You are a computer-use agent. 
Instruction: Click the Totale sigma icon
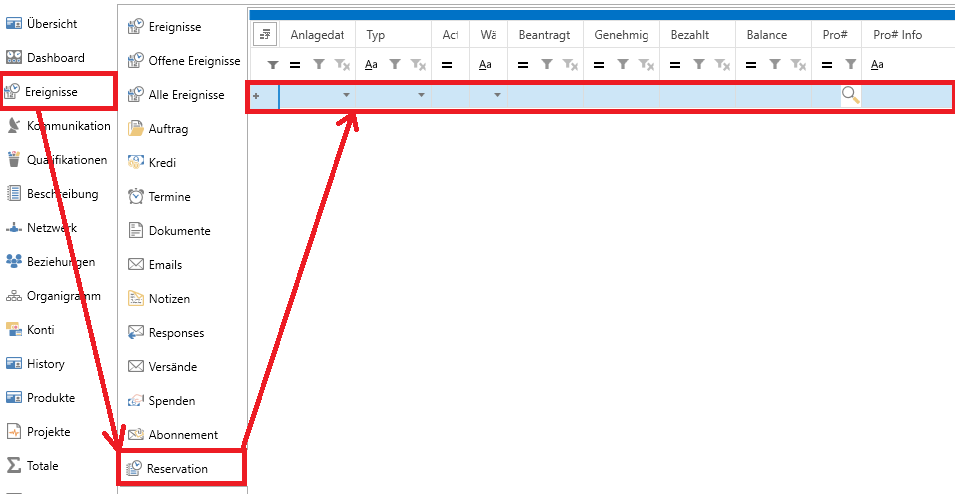pyautogui.click(x=14, y=466)
